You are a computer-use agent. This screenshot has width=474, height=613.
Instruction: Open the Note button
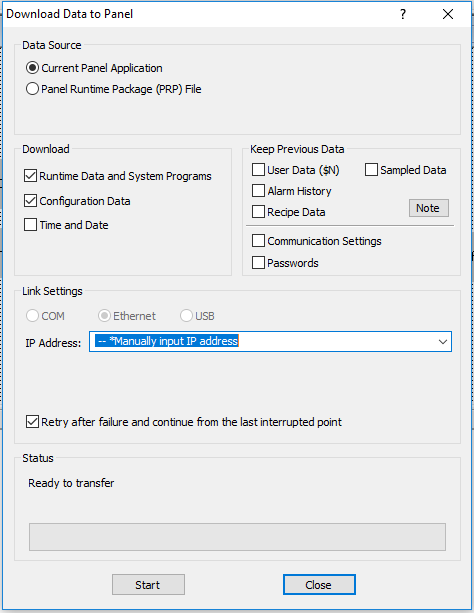point(429,208)
